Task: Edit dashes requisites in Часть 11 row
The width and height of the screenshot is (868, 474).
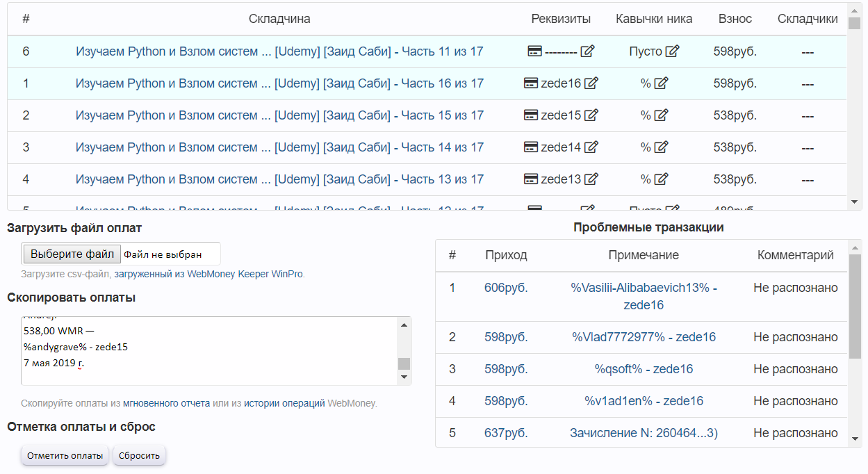Action: (587, 51)
